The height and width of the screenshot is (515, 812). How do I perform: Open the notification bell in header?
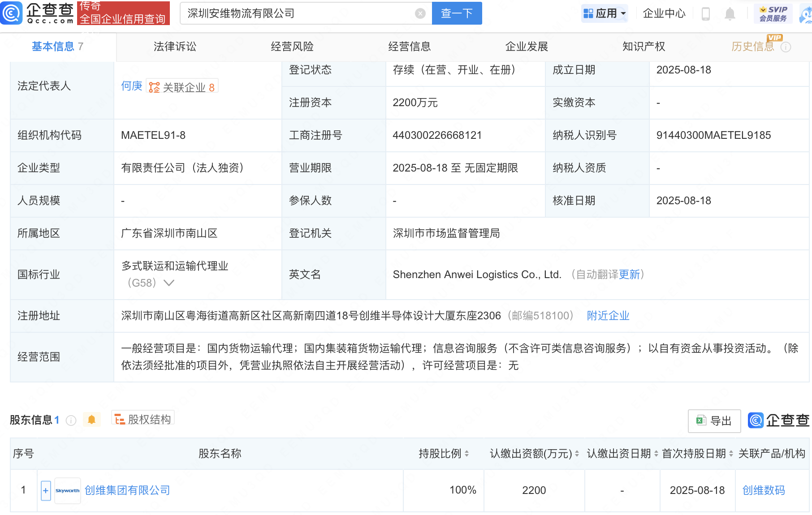(x=730, y=14)
